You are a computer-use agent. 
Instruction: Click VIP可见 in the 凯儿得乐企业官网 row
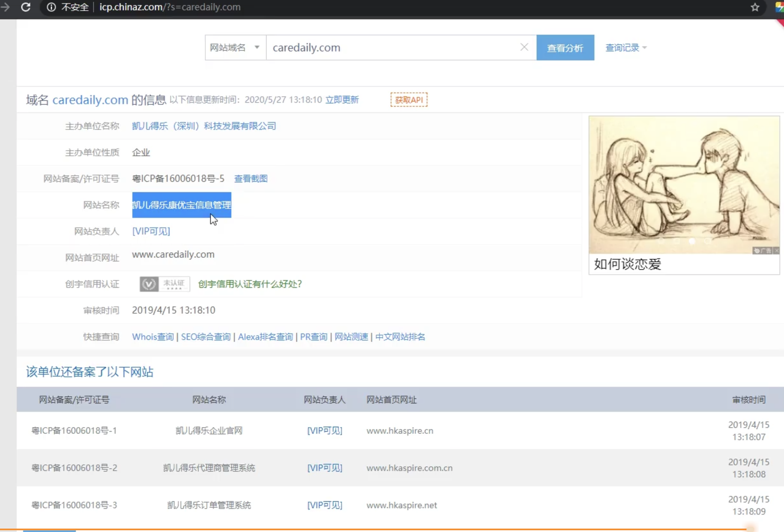325,430
